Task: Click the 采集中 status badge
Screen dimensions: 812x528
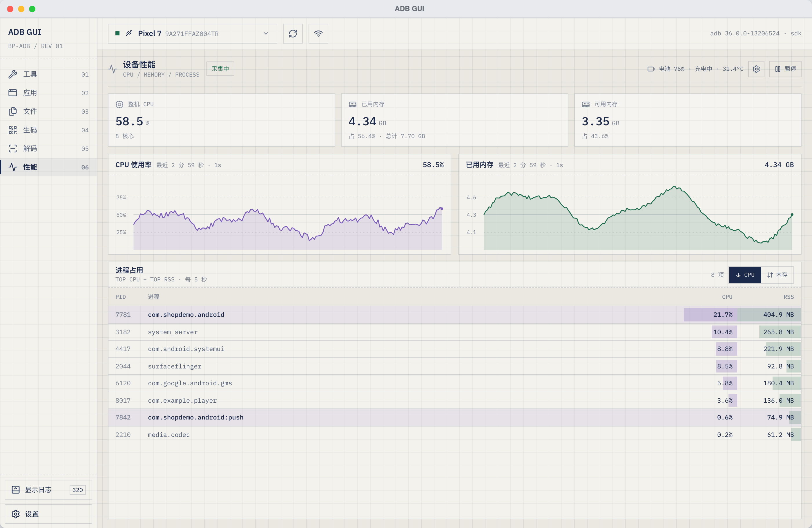Action: tap(220, 69)
